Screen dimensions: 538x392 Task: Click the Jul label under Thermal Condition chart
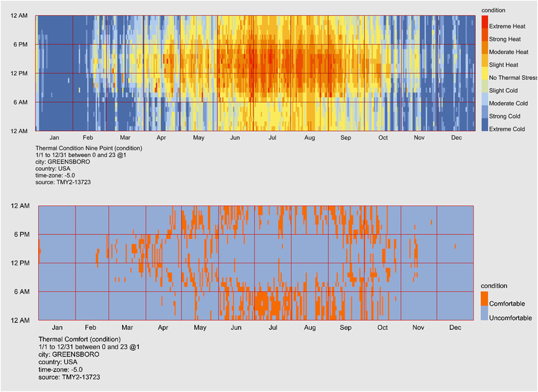coord(272,138)
